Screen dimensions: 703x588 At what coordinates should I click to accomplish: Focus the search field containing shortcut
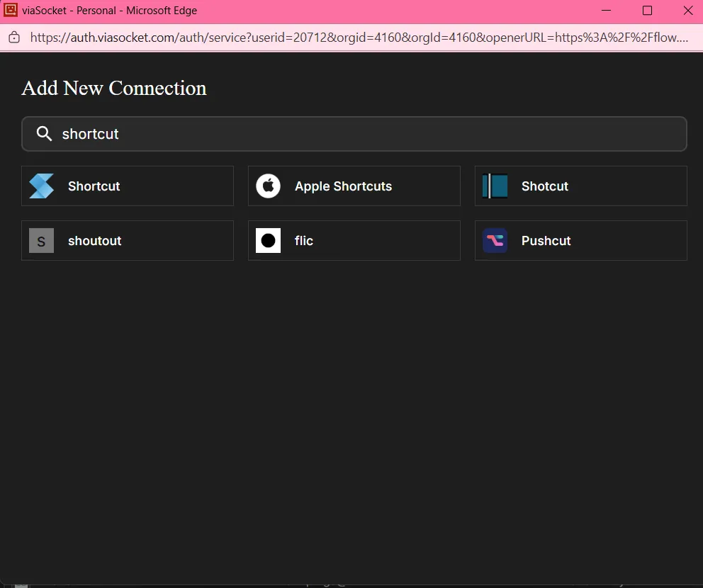(x=354, y=134)
